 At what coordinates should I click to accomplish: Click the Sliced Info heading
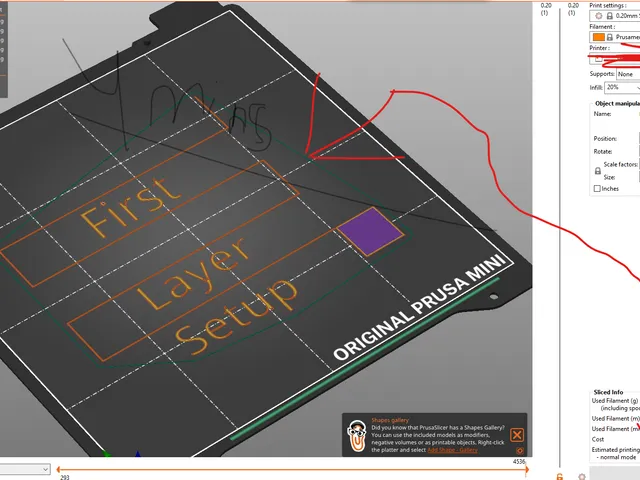(x=608, y=392)
